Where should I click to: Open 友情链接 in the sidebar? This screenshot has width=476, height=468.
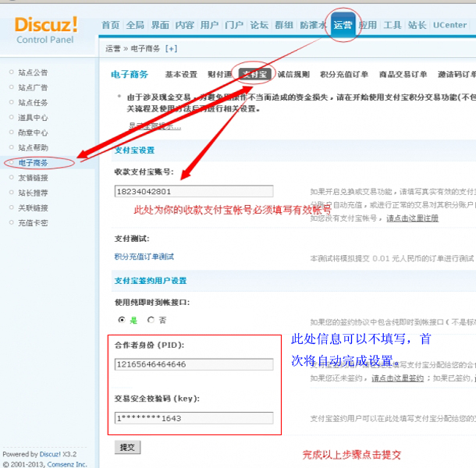click(x=33, y=178)
